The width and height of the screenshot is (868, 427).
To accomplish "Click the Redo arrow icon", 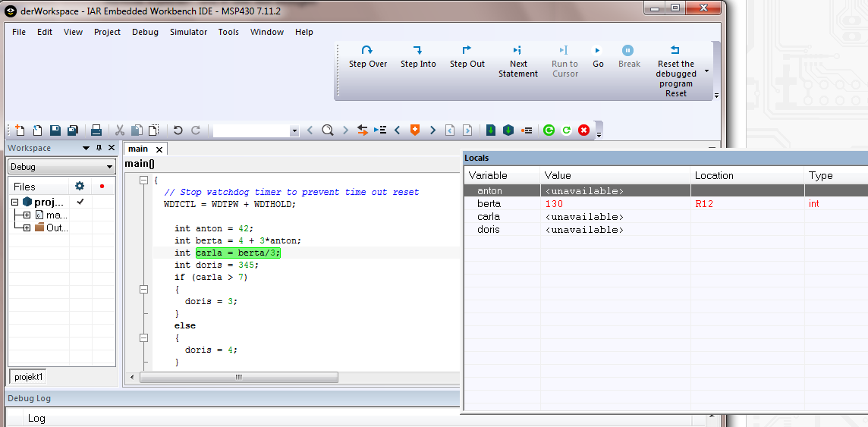I will click(x=196, y=130).
